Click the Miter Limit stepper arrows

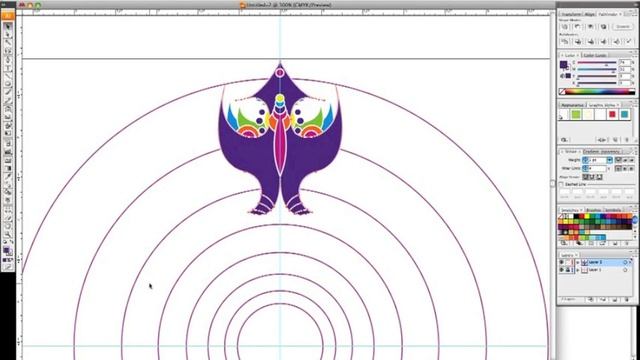pos(585,168)
